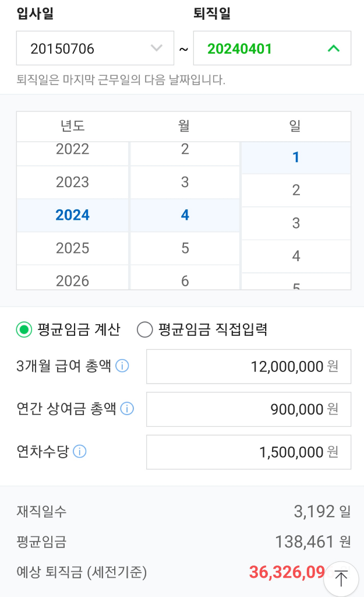Screen dimensions: 364x597
Task: Tap the scroll-to-top arrow button
Action: pyautogui.click(x=341, y=577)
